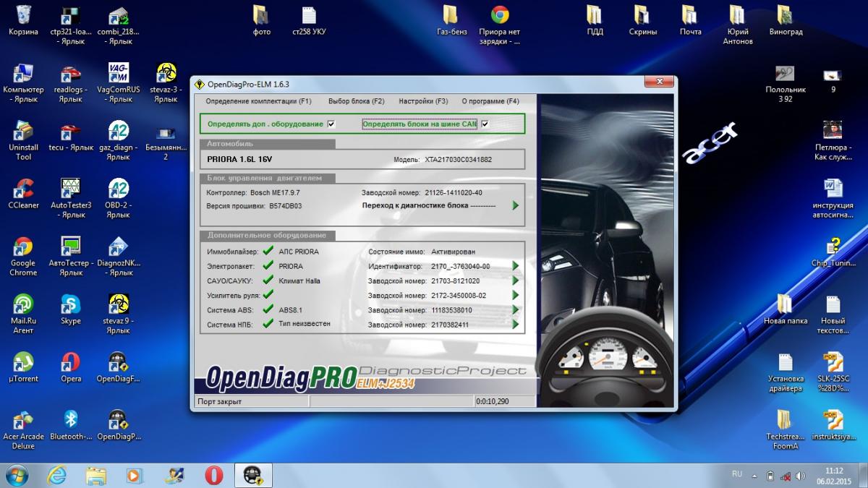
Task: Open the Выбор блока (F2) menu
Action: point(356,101)
